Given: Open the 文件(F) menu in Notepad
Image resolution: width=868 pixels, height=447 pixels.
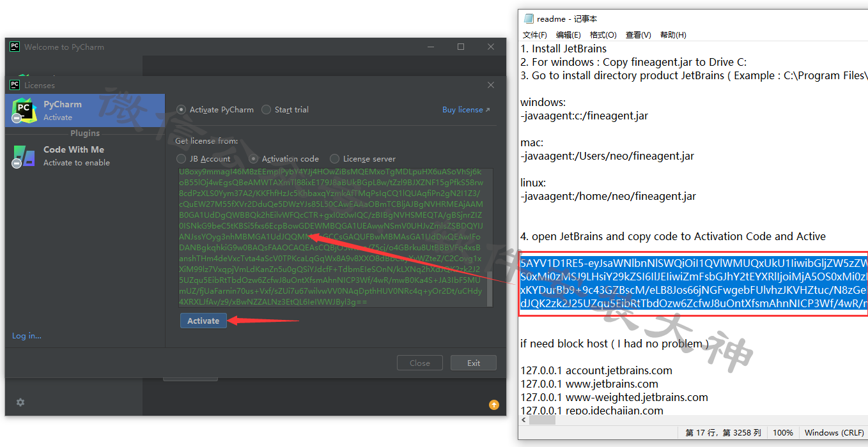Looking at the screenshot, I should coord(535,35).
